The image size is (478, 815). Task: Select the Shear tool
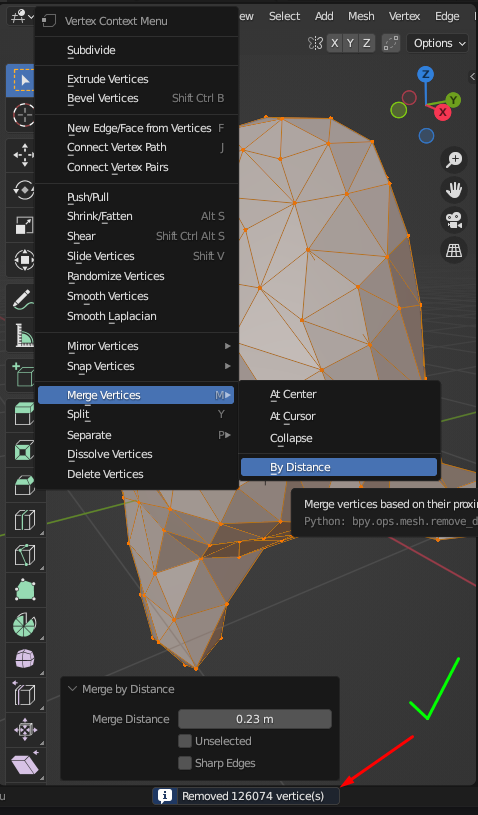(x=24, y=764)
